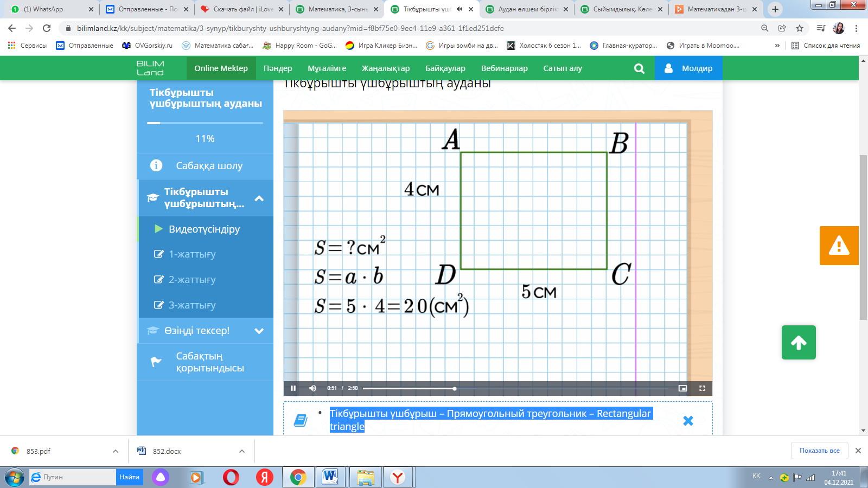The image size is (868, 488).
Task: Open the Жаңалықтар menu item
Action: pyautogui.click(x=386, y=68)
